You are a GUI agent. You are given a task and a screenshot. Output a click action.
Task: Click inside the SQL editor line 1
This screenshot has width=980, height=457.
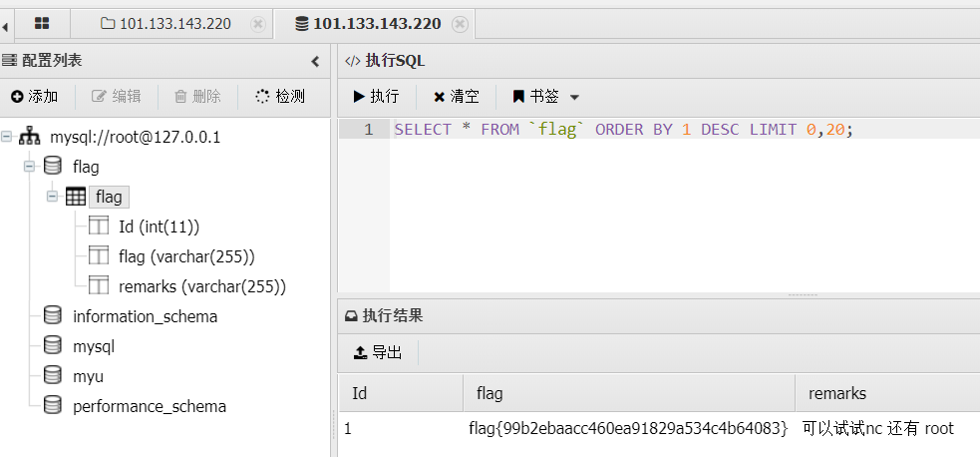[685, 130]
